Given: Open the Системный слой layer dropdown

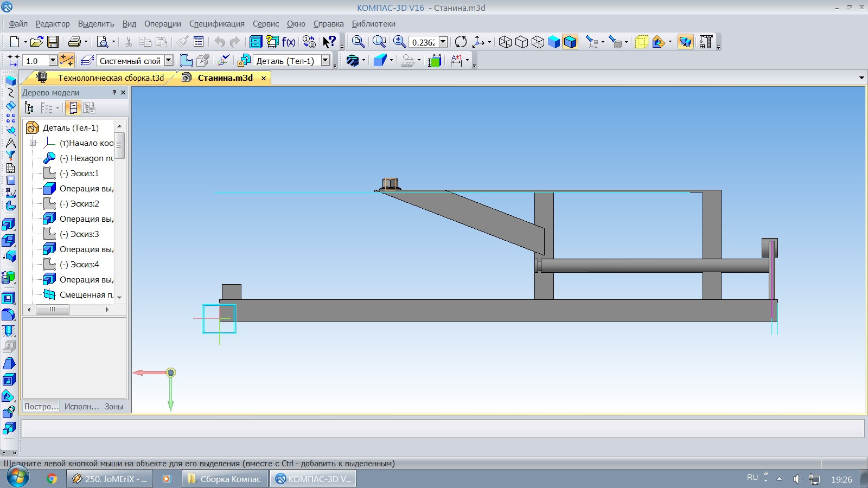Looking at the screenshot, I should pyautogui.click(x=169, y=61).
